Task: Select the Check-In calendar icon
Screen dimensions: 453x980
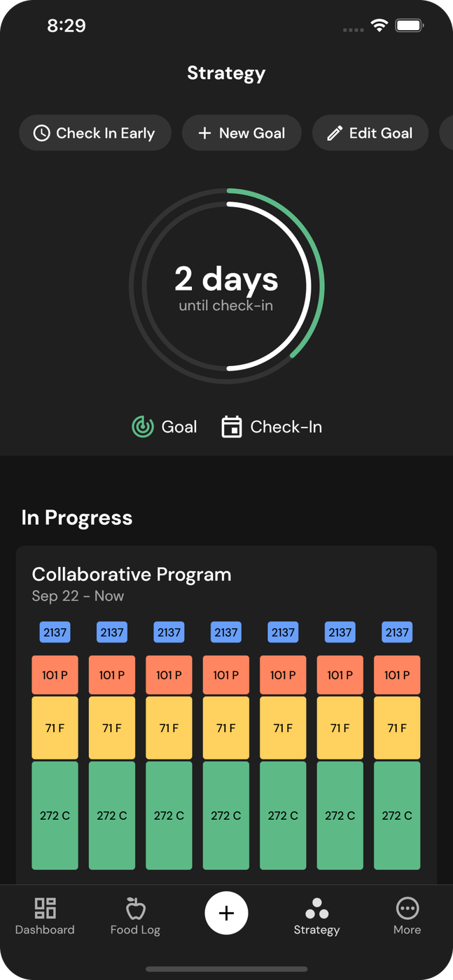Action: tap(232, 426)
